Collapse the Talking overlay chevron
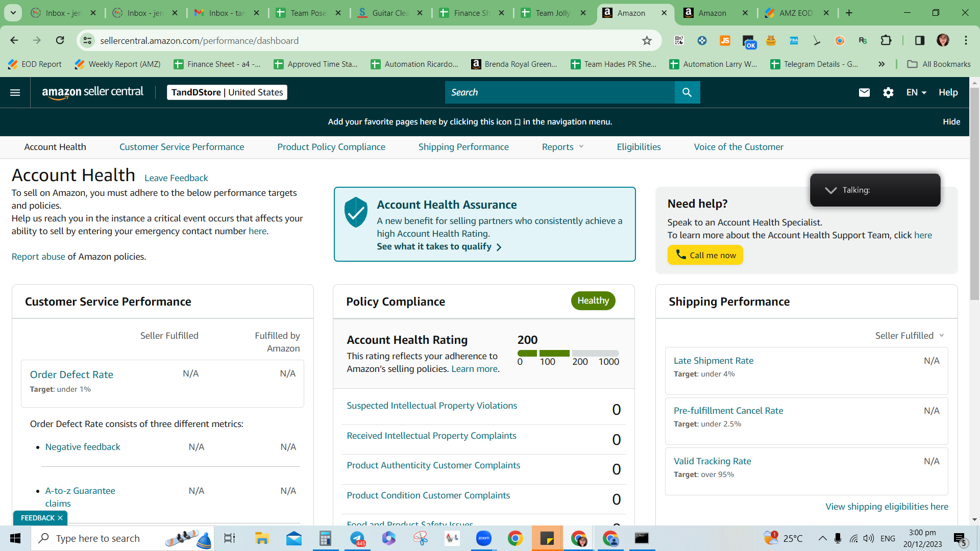The width and height of the screenshot is (980, 551). click(x=831, y=190)
